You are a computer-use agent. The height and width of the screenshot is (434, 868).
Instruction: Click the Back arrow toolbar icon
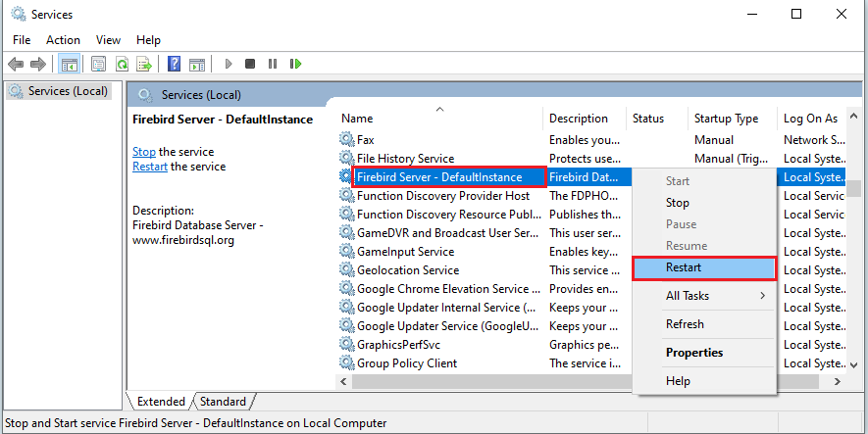point(16,64)
